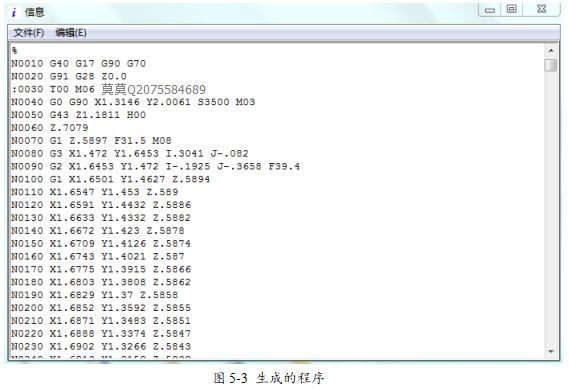Click line N0050 G43 Z1.1811 H00
The width and height of the screenshot is (569, 389).
point(78,115)
